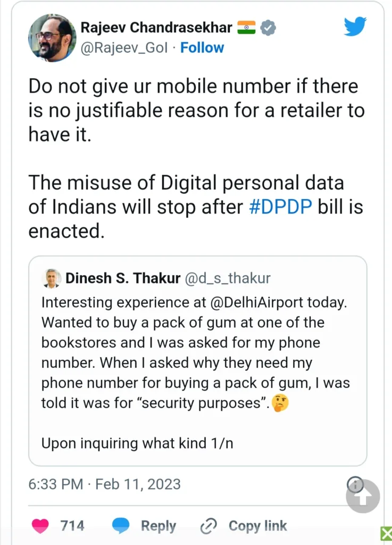Click the India flag emoji beside the name
Screen dimensions: 392x545
246,27
